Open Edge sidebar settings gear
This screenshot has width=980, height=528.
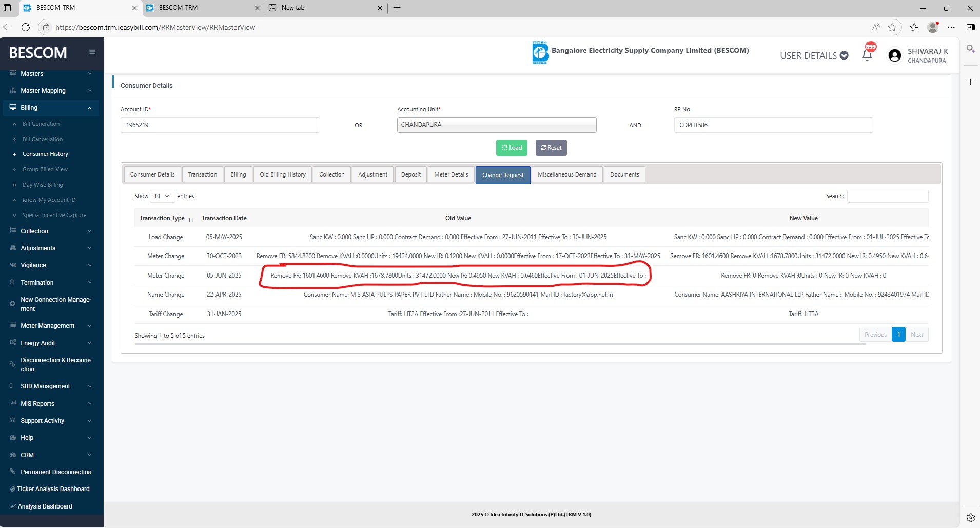tap(970, 517)
